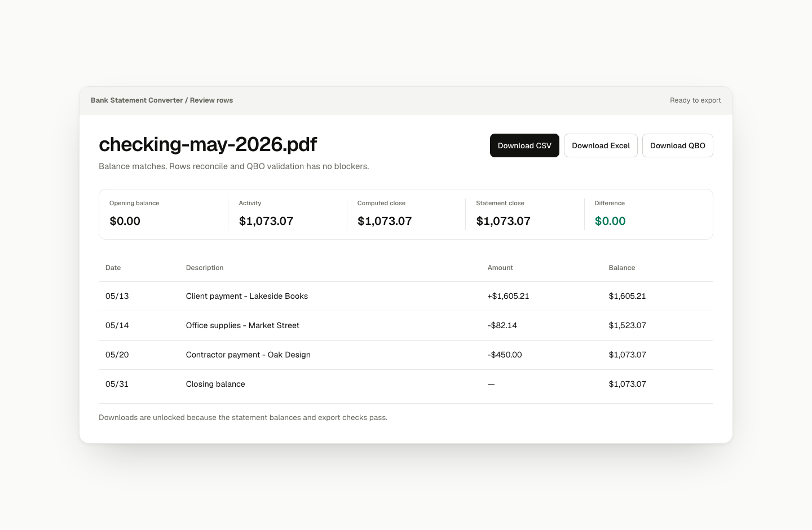812x530 pixels.
Task: Select the Closing balance description
Action: (215, 384)
